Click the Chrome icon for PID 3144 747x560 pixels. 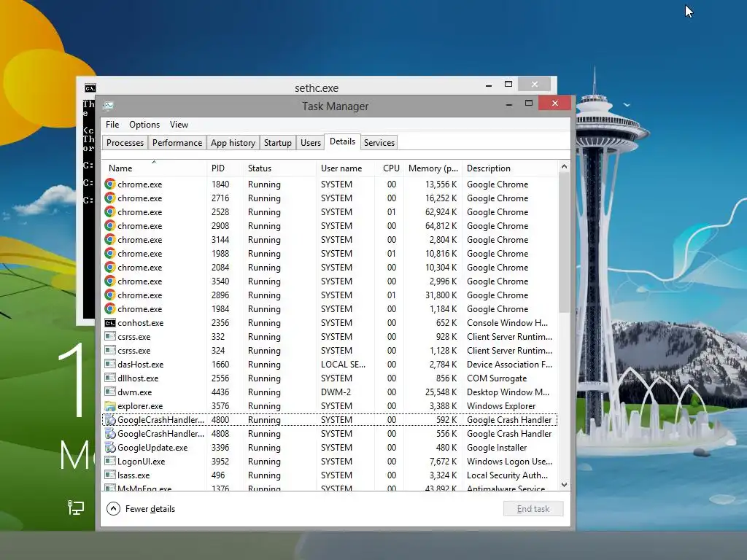pos(110,239)
